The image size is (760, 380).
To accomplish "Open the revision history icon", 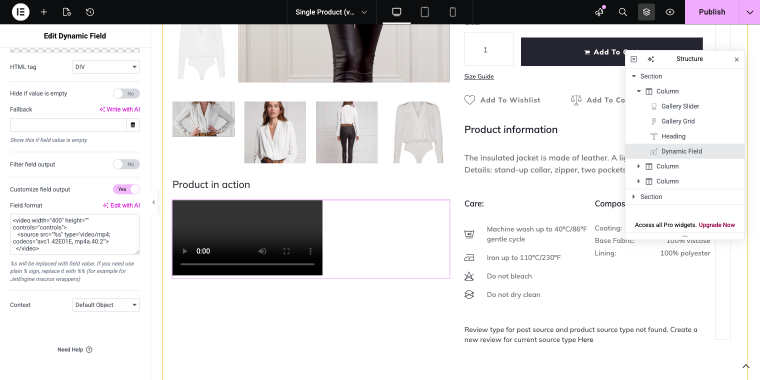I will (x=90, y=12).
